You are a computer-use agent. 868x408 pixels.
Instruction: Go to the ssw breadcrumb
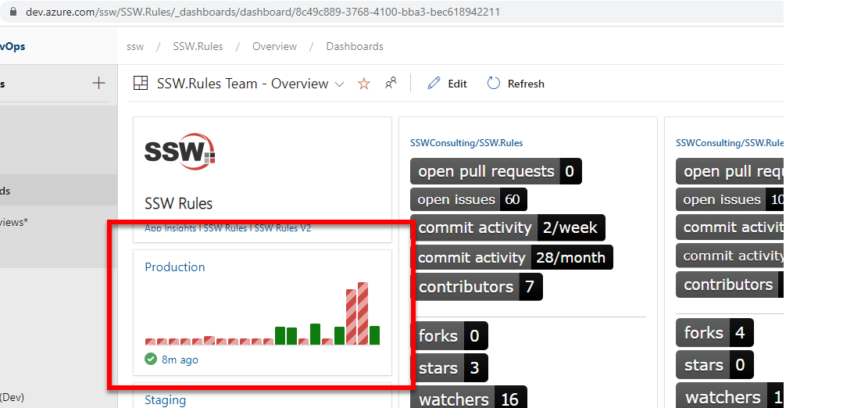tap(135, 46)
